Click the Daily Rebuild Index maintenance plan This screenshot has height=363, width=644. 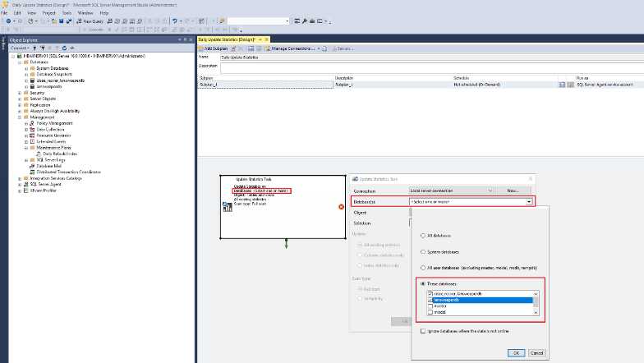click(x=60, y=154)
